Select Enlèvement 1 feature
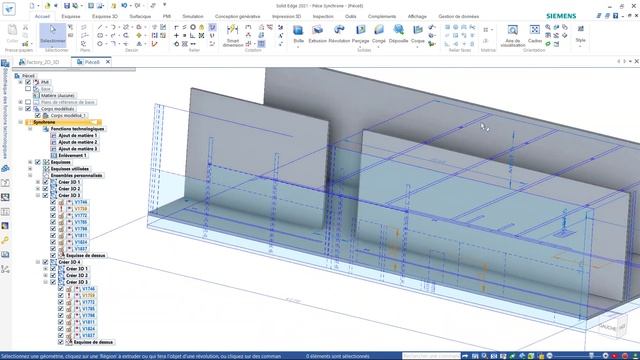The image size is (640, 360). 72,156
